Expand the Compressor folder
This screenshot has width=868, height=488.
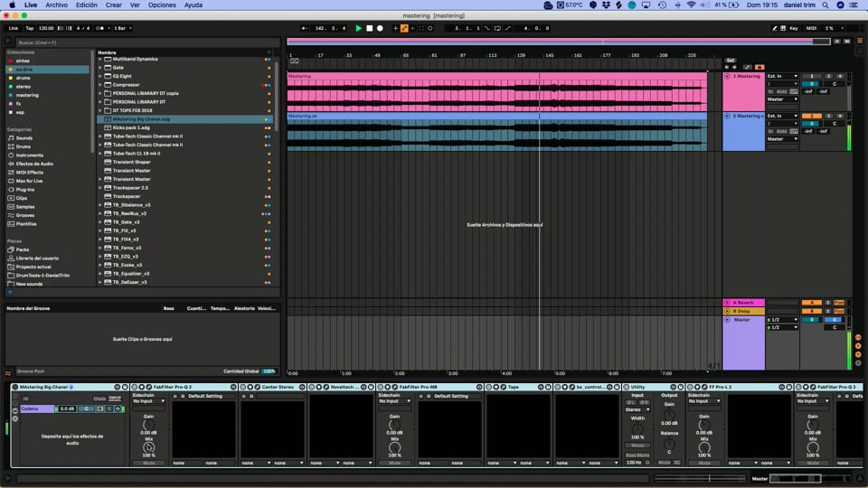[x=100, y=85]
